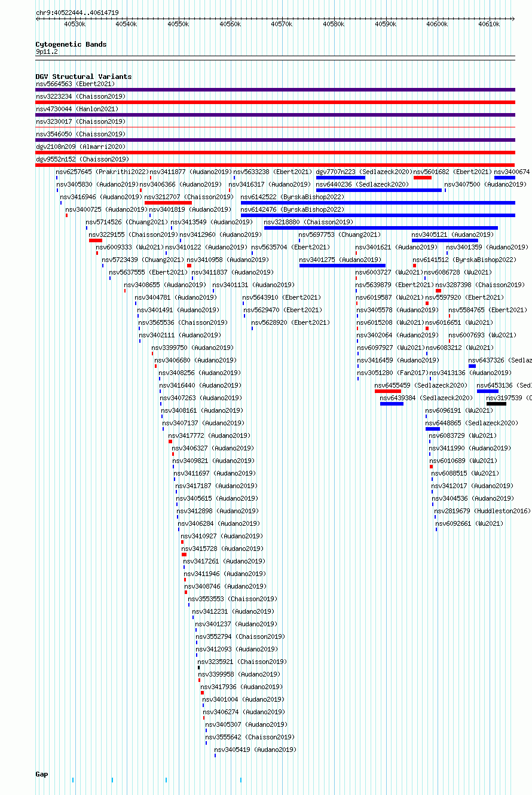
Task: Select nsv6448865 (Sedlazeck2020) label
Action: [x=472, y=424]
